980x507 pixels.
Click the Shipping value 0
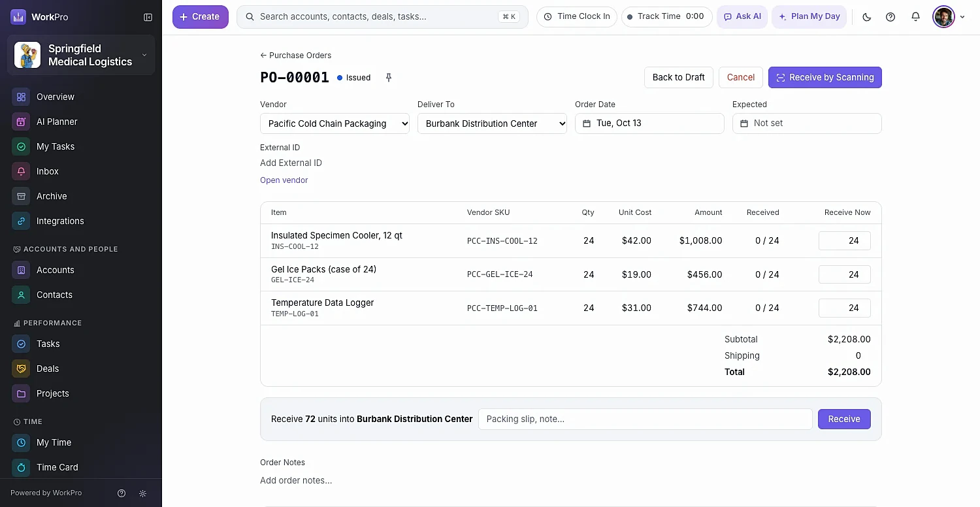click(x=858, y=355)
